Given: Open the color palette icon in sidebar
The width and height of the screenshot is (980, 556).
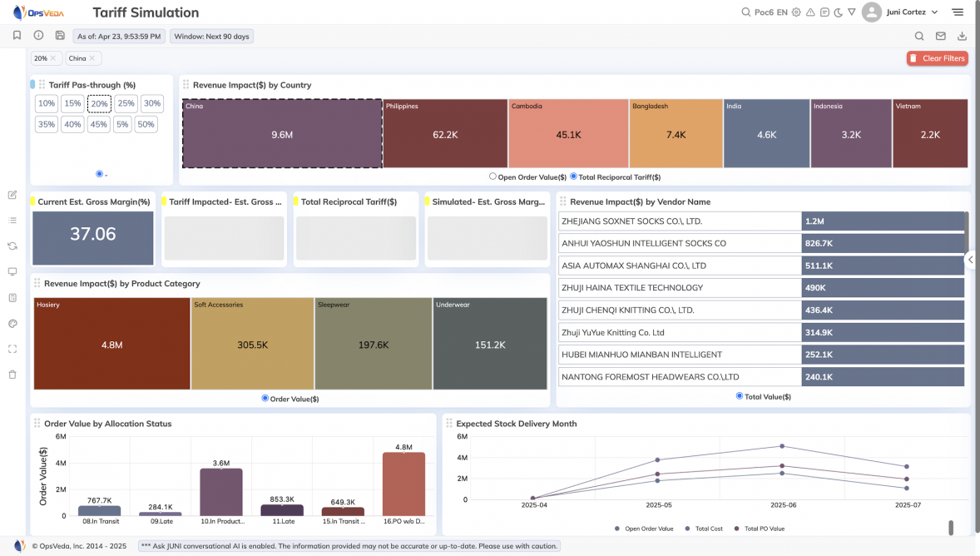Looking at the screenshot, I should point(12,324).
